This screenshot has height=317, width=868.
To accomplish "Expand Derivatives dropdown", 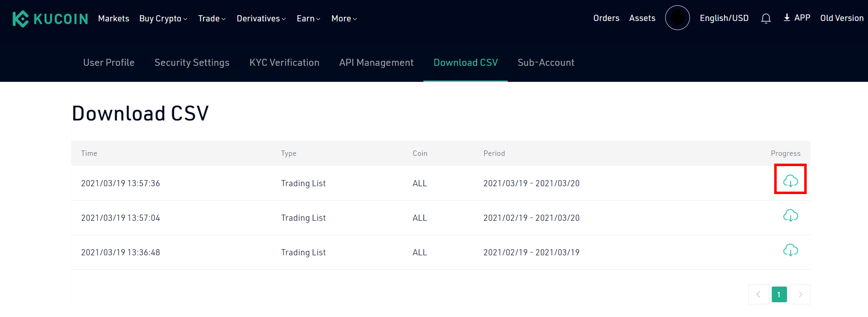I will pos(261,19).
